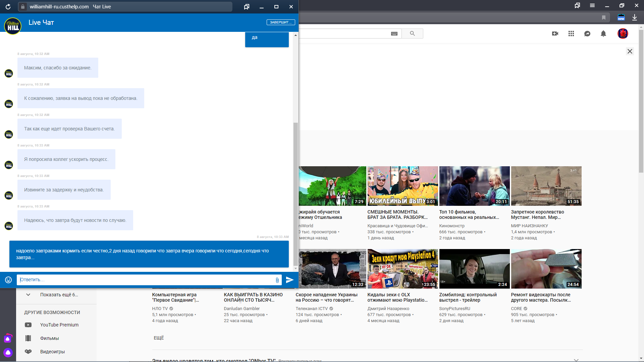Open browser downloads arrow icon
Screen dimensions: 644x362
tap(635, 17)
